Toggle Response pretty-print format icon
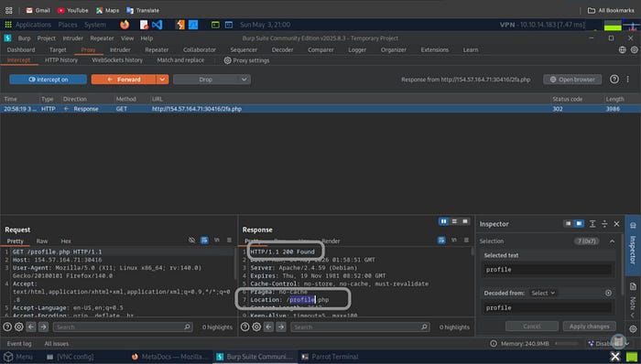Screen dimensions: 641x364 (x=441, y=240)
